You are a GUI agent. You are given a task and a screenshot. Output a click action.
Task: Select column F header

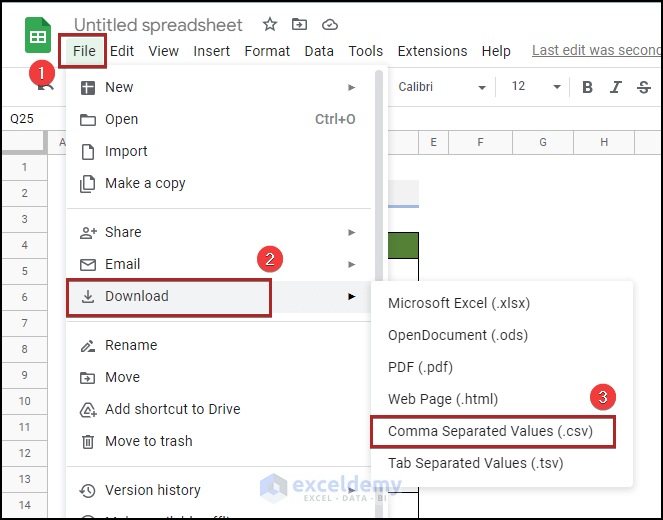(x=480, y=142)
